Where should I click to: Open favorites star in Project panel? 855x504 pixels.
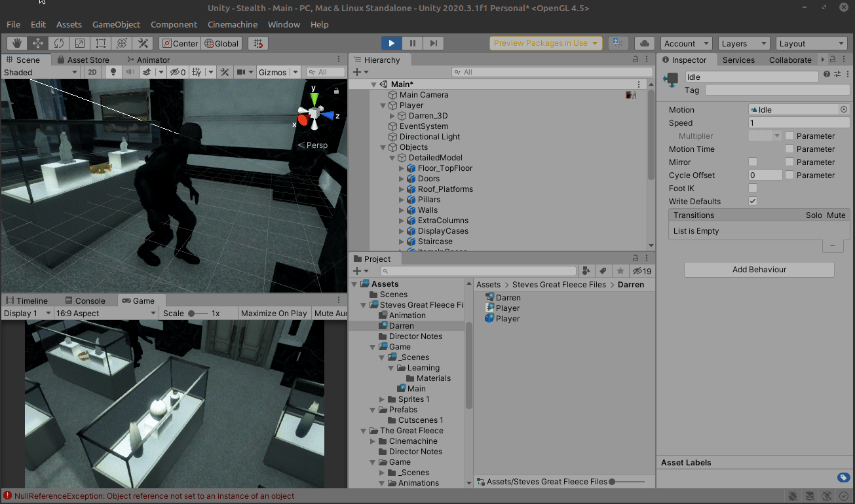620,271
